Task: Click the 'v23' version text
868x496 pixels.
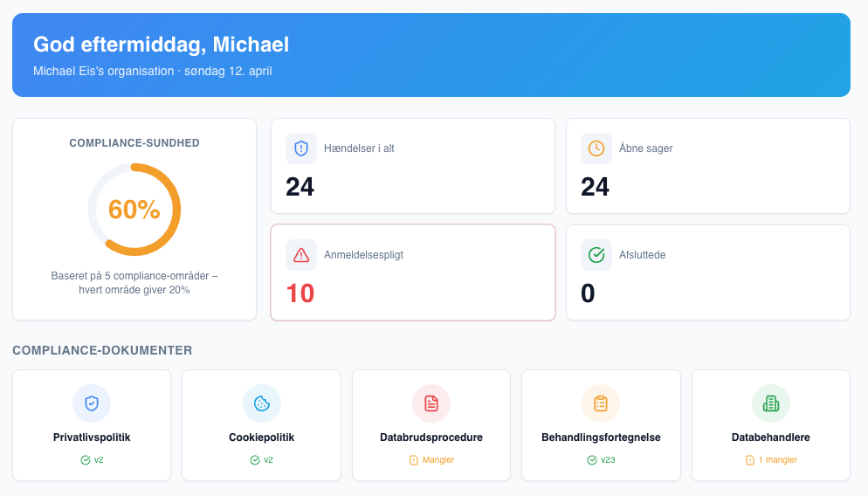Action: pyautogui.click(x=608, y=460)
